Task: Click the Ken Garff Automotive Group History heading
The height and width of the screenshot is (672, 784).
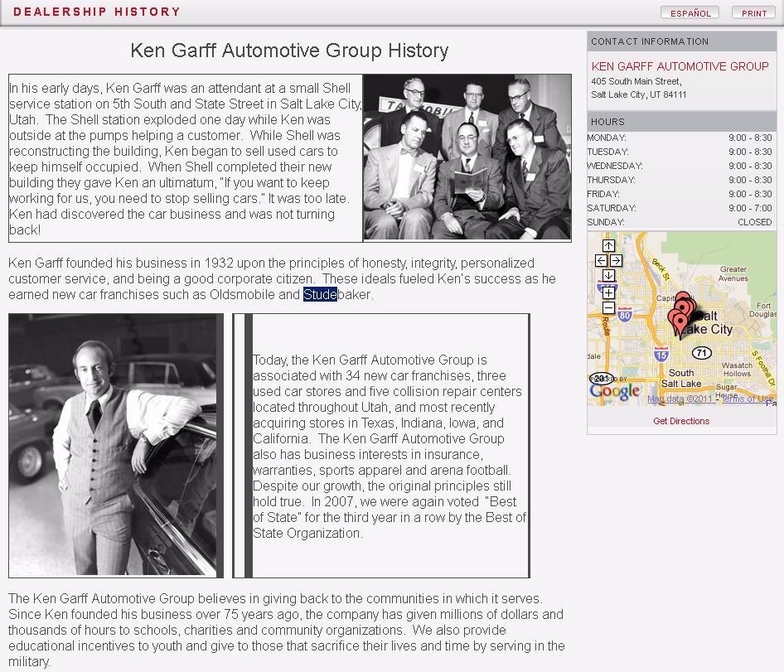Action: (x=289, y=51)
